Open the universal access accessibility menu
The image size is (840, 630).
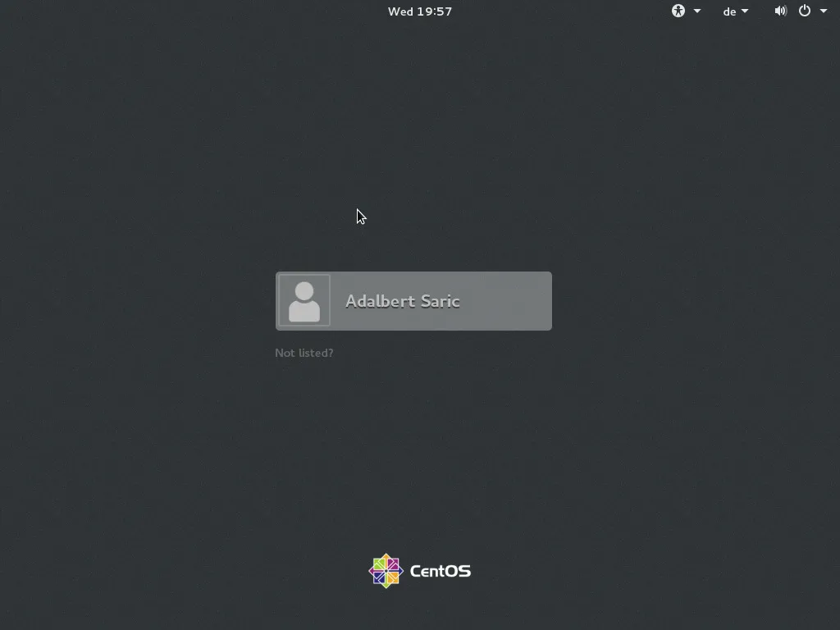[x=678, y=11]
